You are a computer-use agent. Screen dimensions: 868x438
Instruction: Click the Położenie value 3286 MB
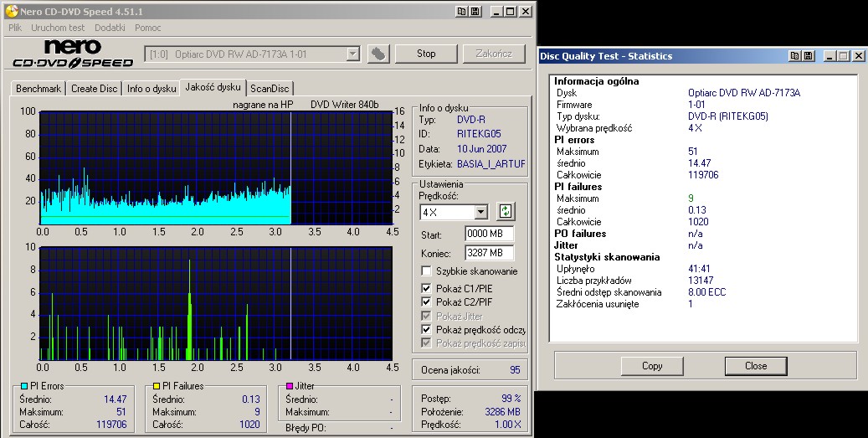coord(503,411)
